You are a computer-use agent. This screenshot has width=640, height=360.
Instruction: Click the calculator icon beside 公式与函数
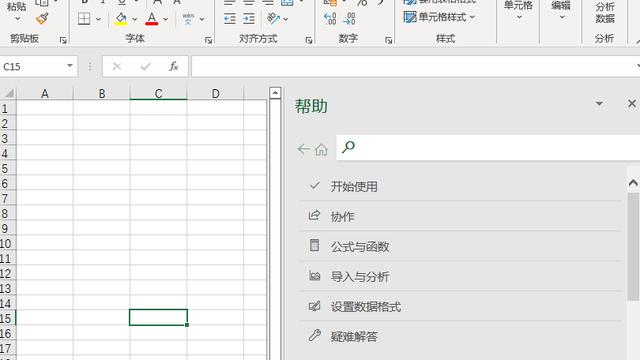(x=314, y=245)
